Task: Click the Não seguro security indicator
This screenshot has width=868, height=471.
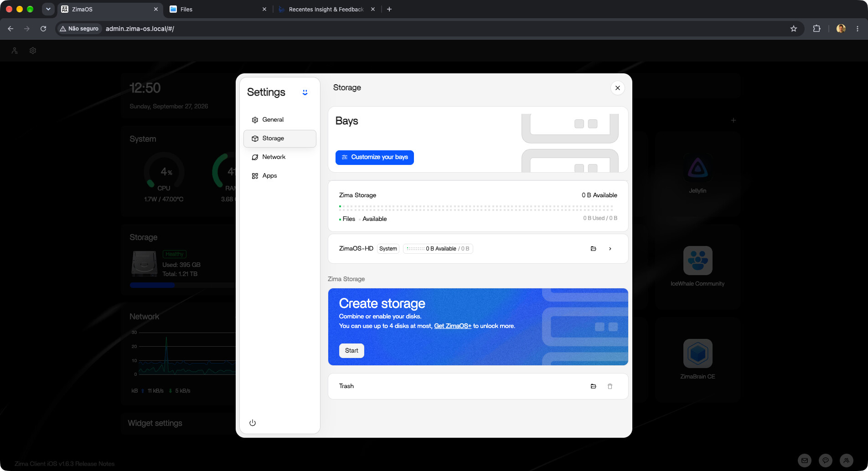Action: (79, 29)
